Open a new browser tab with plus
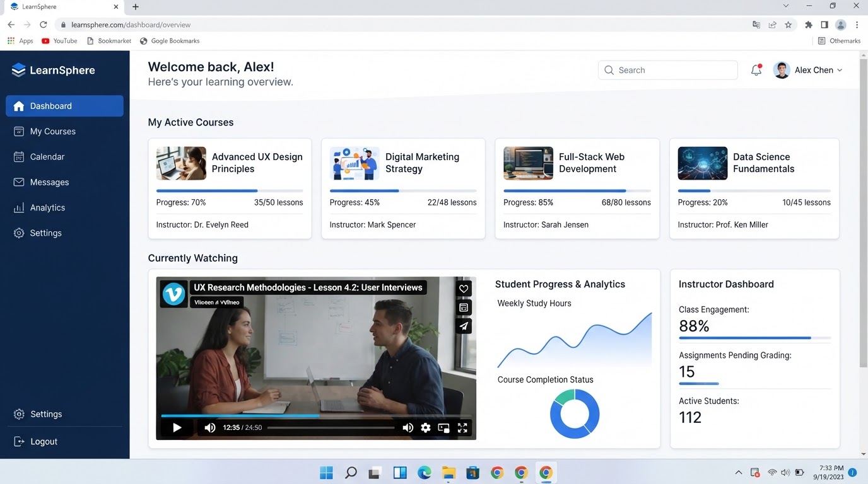The height and width of the screenshot is (484, 868). 135,7
